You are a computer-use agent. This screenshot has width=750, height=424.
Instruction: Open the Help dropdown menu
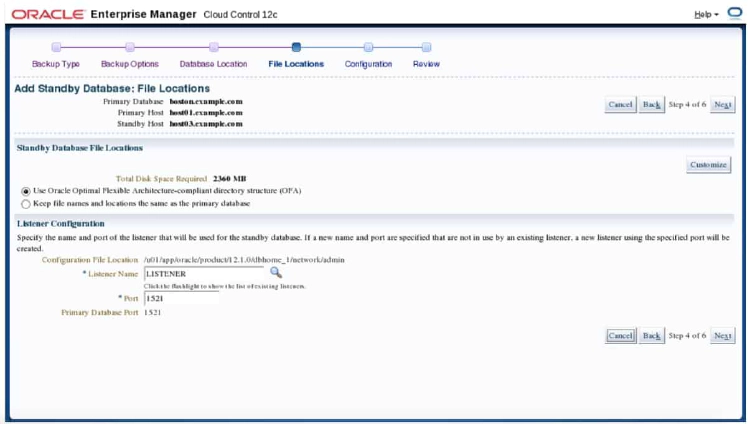point(706,14)
